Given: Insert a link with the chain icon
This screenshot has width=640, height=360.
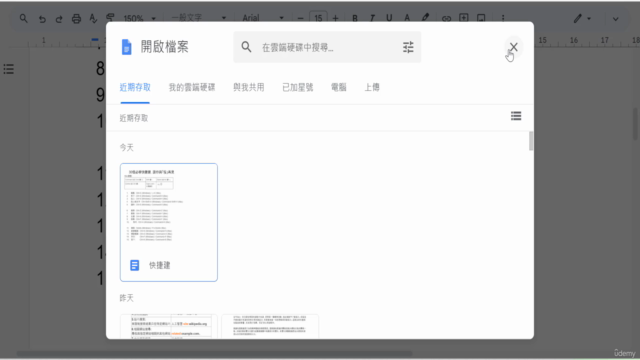Looking at the screenshot, I should tap(446, 18).
